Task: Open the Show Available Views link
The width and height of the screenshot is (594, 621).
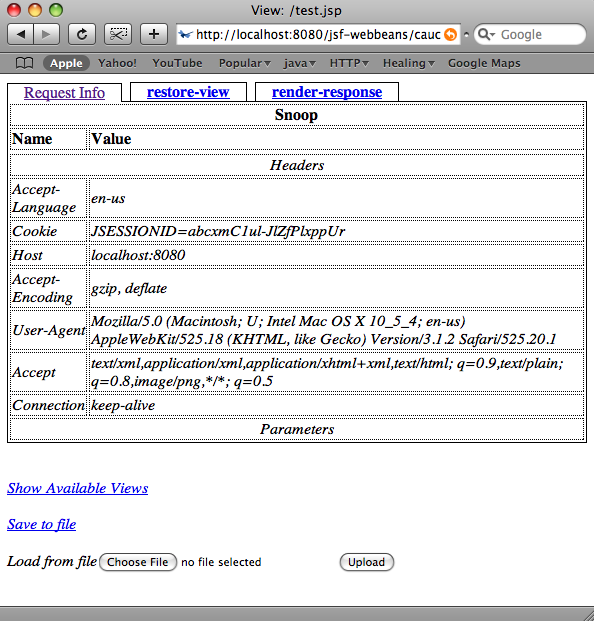Action: coord(78,488)
